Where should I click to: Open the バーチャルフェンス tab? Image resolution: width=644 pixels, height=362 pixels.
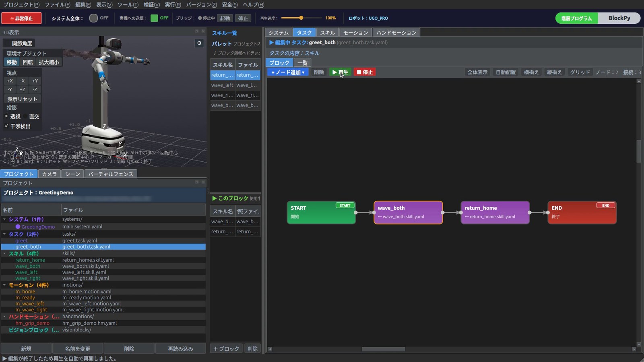[111, 174]
